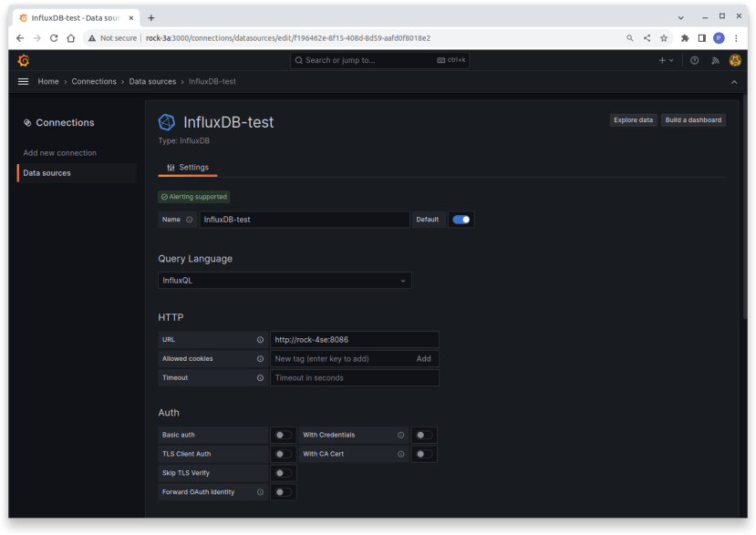Enable Skip TLS Verify
This screenshot has width=756, height=535.
point(283,473)
